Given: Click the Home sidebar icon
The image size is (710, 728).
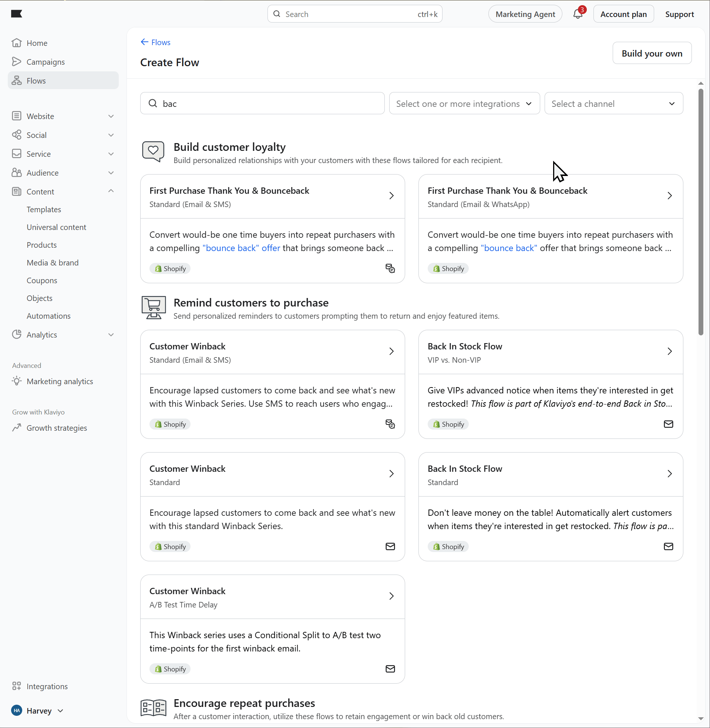Looking at the screenshot, I should [16, 43].
